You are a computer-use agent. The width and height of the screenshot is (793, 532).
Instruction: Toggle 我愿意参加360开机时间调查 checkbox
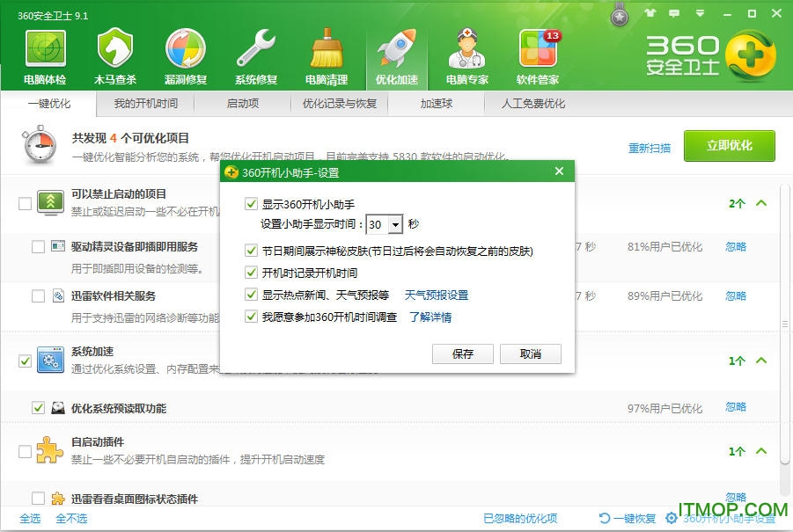251,317
